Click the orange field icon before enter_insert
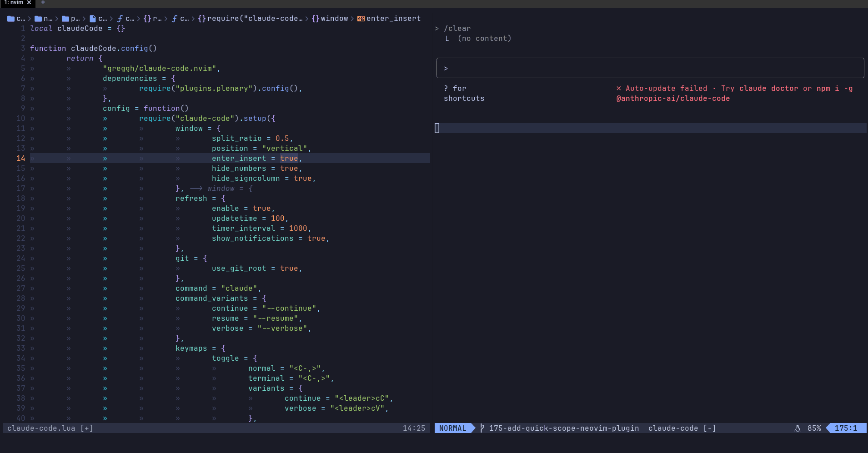868x453 pixels. 361,19
